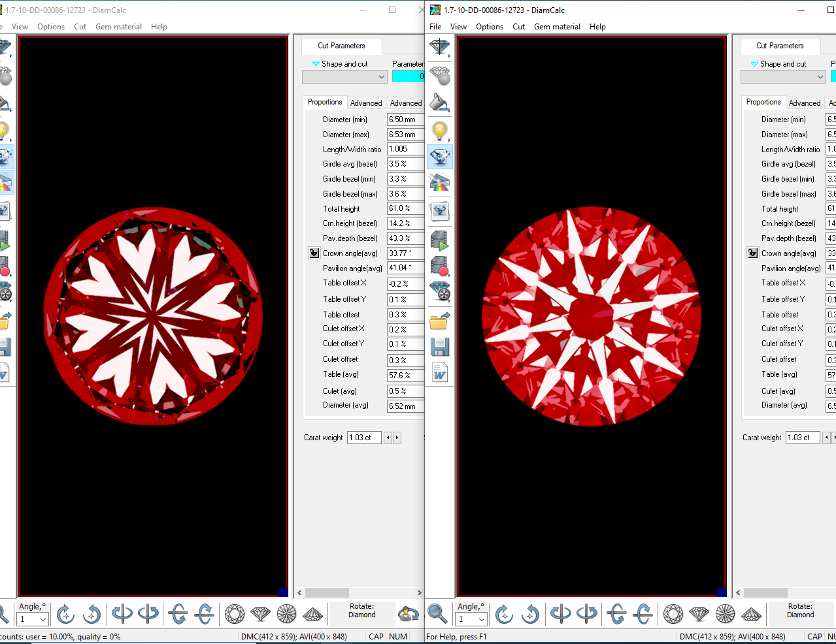This screenshot has width=836, height=644.
Task: Switch to side profile view icon, left window
Action: point(260,614)
